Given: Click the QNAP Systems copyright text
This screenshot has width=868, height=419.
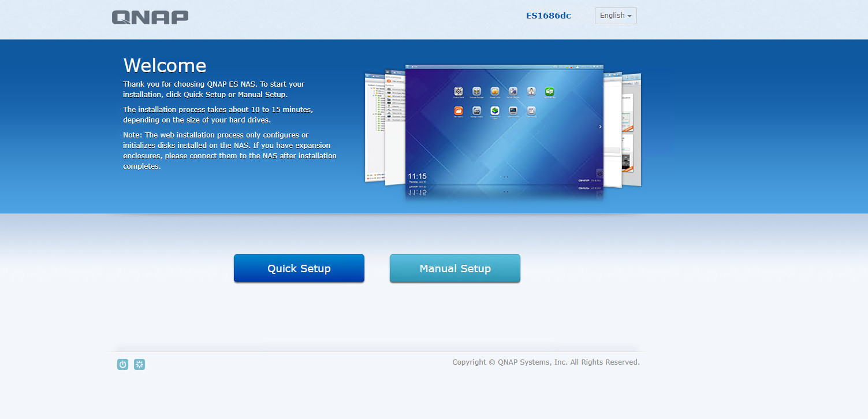Looking at the screenshot, I should pyautogui.click(x=546, y=362).
